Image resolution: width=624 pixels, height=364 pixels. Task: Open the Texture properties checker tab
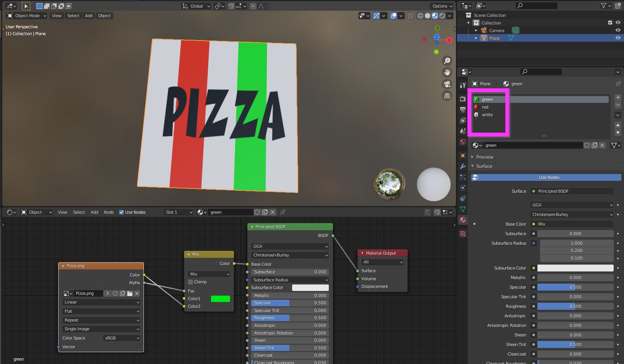click(x=463, y=234)
